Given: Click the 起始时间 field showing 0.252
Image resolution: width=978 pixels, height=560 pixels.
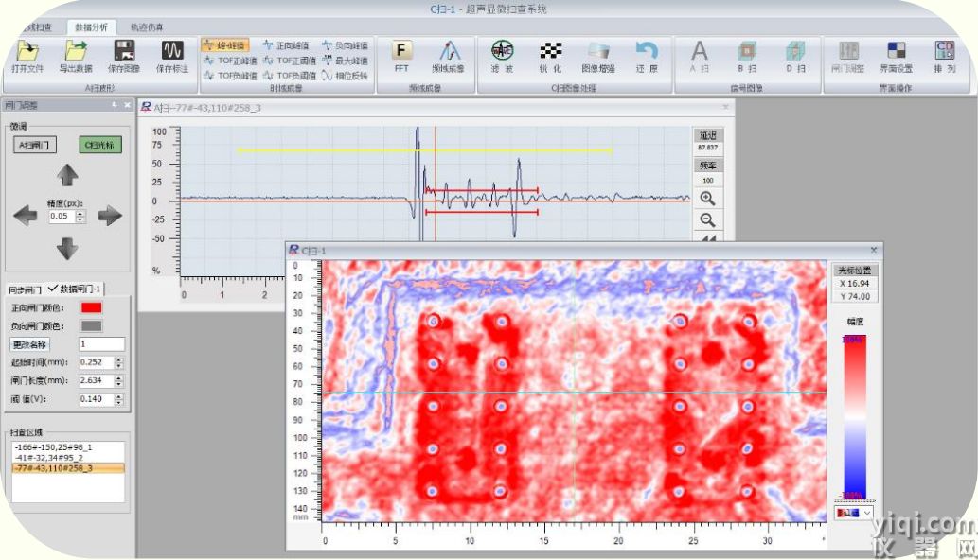Looking at the screenshot, I should pos(96,362).
